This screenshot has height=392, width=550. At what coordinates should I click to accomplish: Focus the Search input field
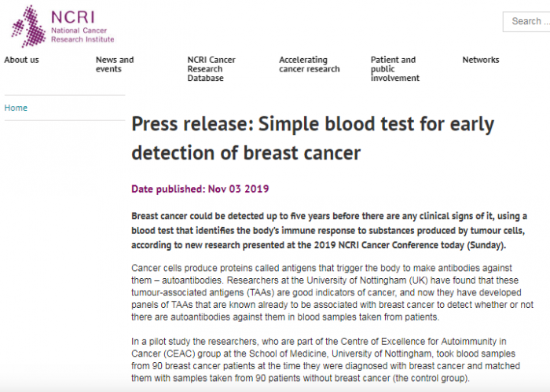(x=526, y=21)
